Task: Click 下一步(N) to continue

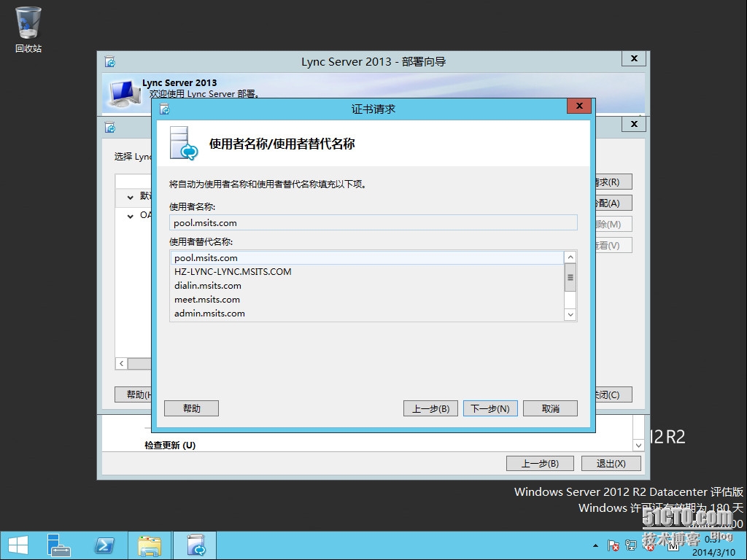Action: 490,408
